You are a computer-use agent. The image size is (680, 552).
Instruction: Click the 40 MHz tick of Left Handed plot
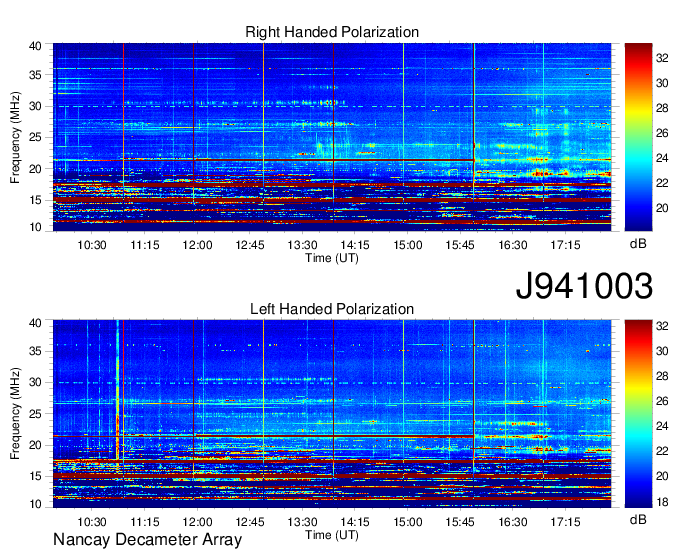(x=35, y=323)
